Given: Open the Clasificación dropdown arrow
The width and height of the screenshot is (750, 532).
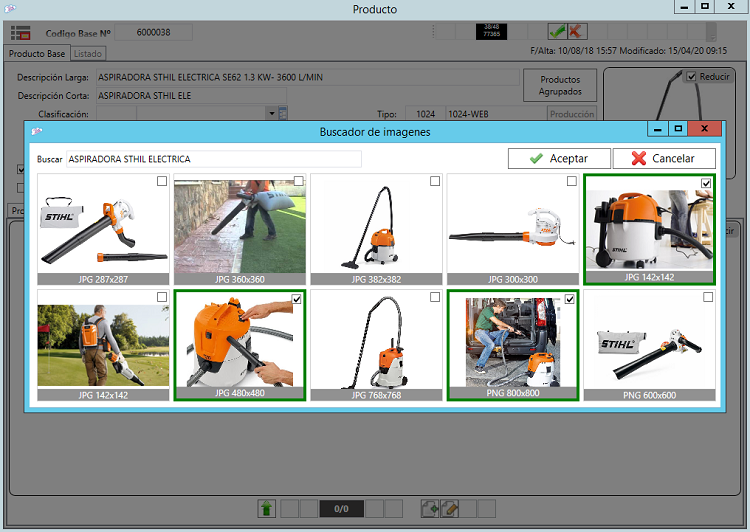Looking at the screenshot, I should [272, 114].
